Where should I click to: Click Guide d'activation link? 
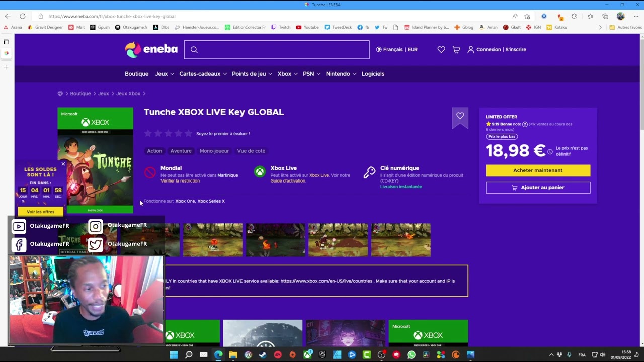tap(288, 181)
